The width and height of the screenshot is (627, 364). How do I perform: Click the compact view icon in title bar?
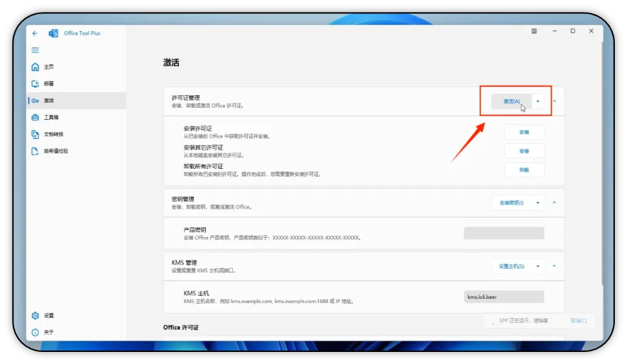[x=534, y=31]
